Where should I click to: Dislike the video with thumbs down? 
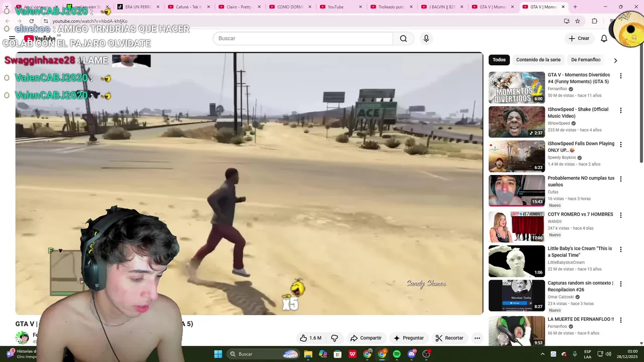[x=334, y=338]
